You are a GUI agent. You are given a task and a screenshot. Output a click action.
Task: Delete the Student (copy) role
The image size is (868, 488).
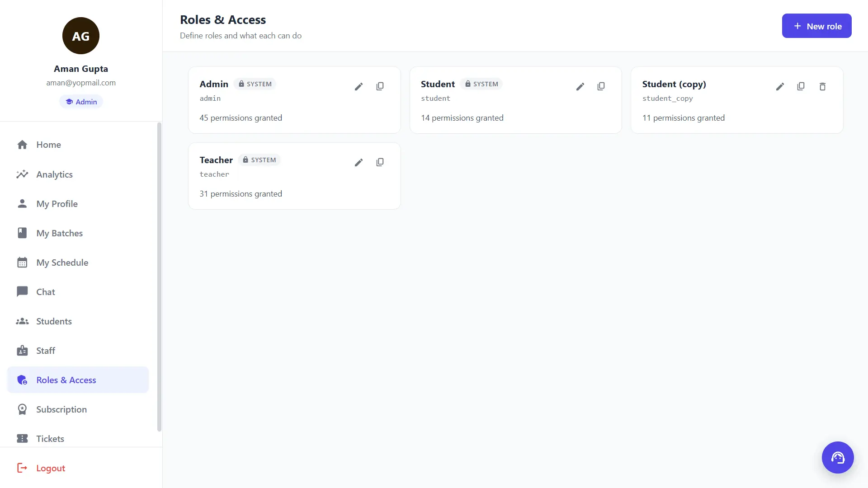(x=822, y=86)
